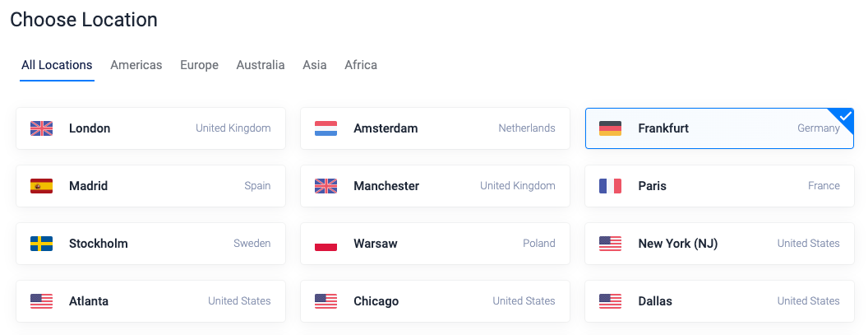This screenshot has height=335, width=868.
Task: Click the UK flag next to London
Action: pyautogui.click(x=41, y=128)
